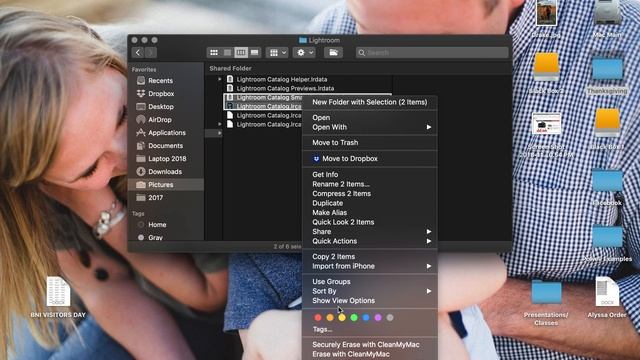Choose New Folder with Selection (2 Items)

[x=370, y=102]
